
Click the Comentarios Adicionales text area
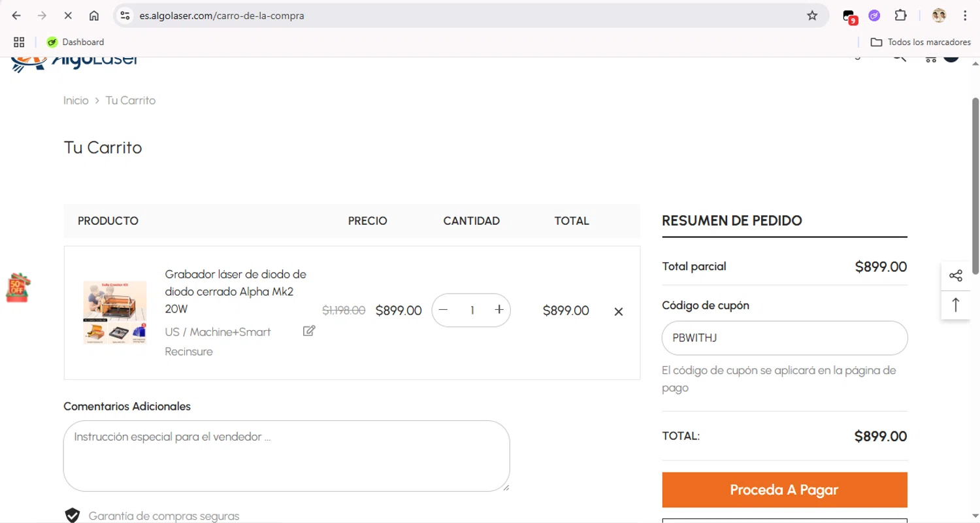click(x=286, y=456)
